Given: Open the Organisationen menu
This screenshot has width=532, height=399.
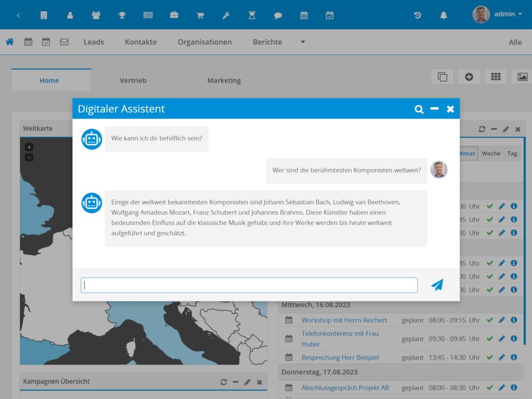Looking at the screenshot, I should (205, 42).
